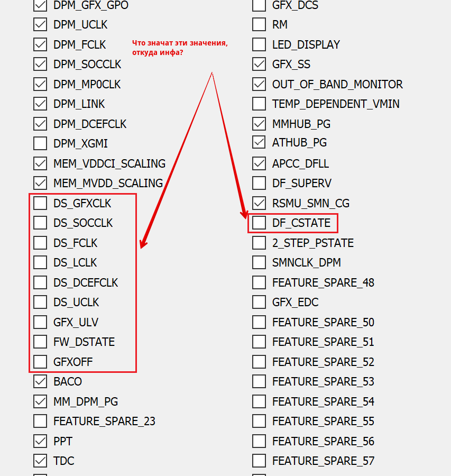The width and height of the screenshot is (451, 476).
Task: Enable DS_SOCCLK deep sleep checkbox
Action: [40, 223]
